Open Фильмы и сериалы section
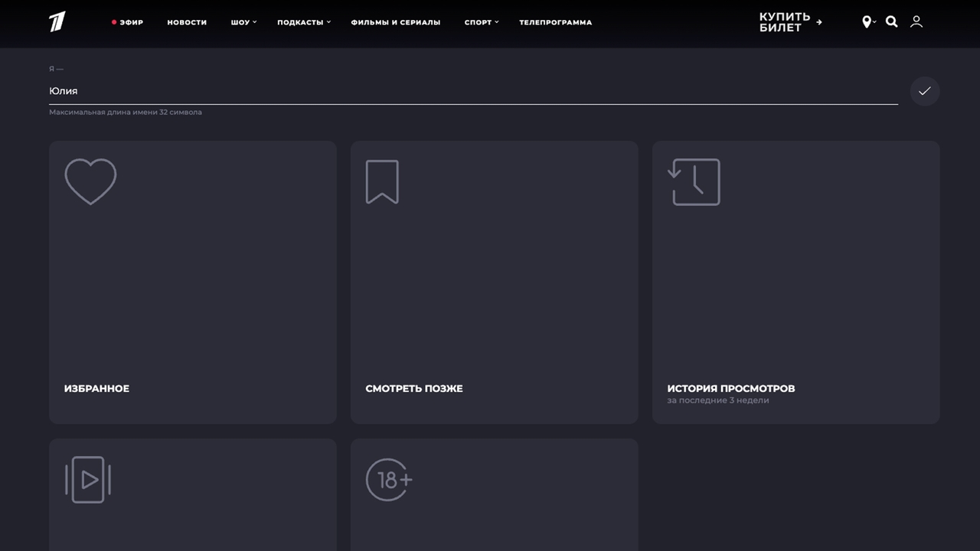This screenshot has width=980, height=551. 396,22
